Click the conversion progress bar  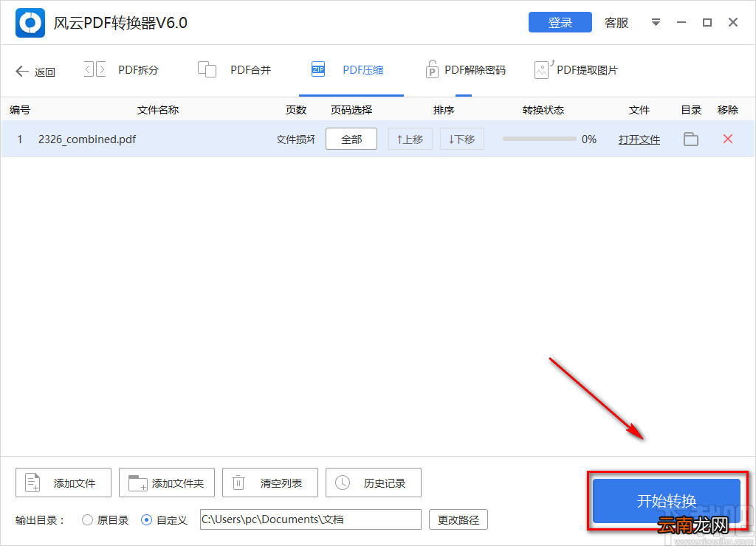(x=539, y=139)
